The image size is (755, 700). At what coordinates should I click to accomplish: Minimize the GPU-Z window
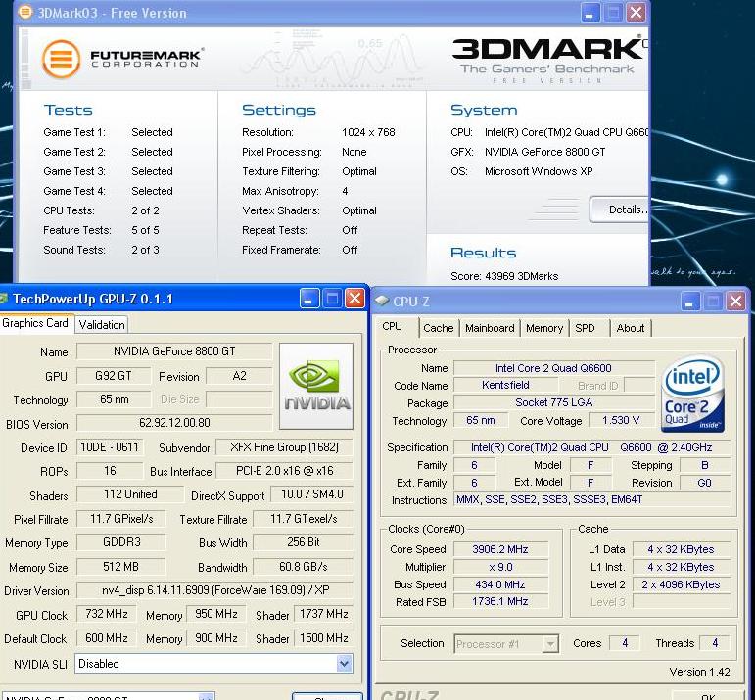pos(308,299)
